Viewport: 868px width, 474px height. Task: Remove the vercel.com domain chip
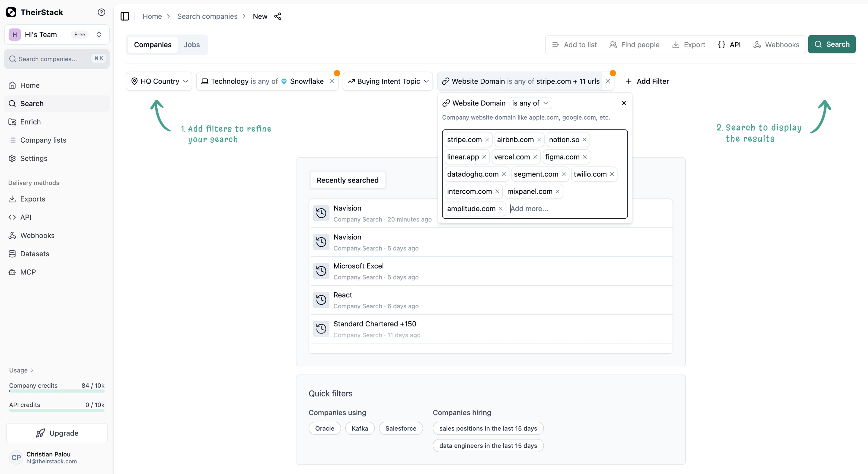coord(535,157)
